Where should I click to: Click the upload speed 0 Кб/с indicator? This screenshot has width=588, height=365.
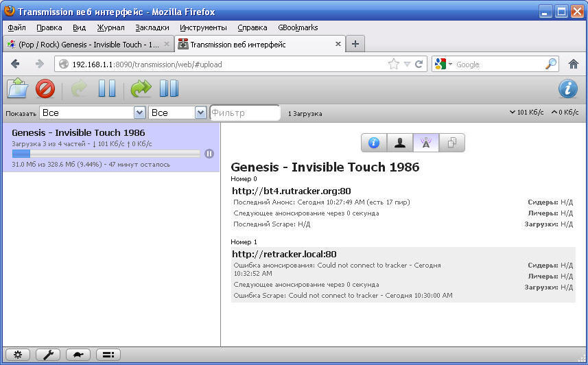565,112
